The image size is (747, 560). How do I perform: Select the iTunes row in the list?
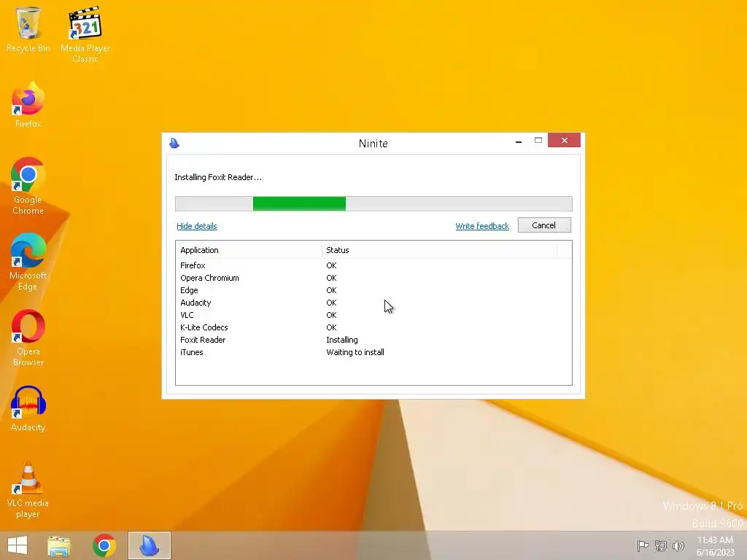pyautogui.click(x=373, y=352)
